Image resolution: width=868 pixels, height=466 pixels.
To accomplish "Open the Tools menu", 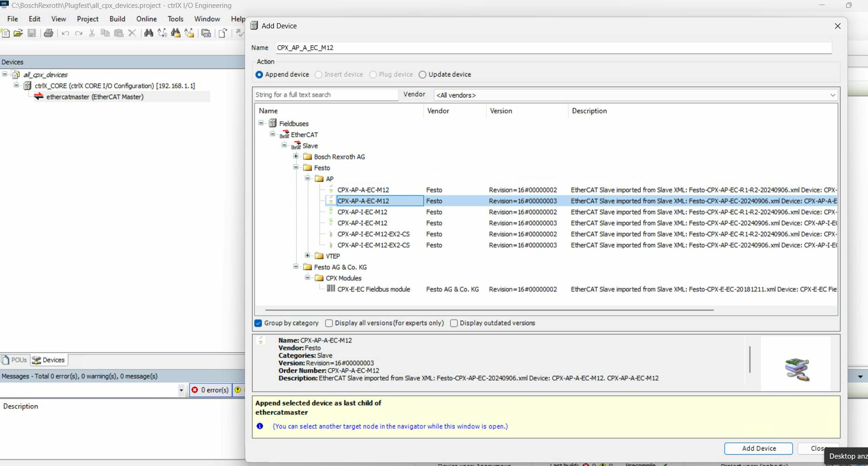I will [x=175, y=19].
